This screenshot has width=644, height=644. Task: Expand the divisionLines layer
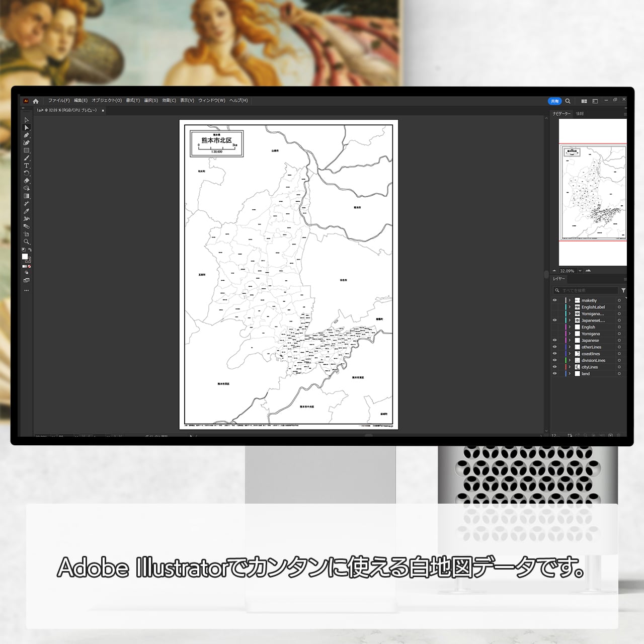(570, 360)
